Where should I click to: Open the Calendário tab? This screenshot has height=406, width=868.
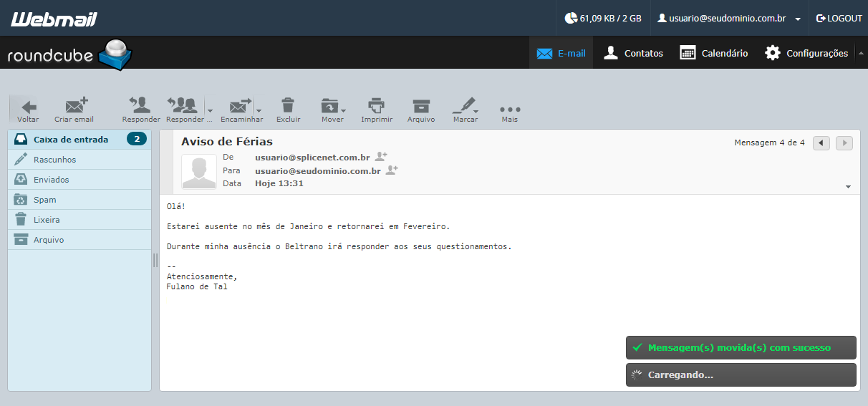714,53
